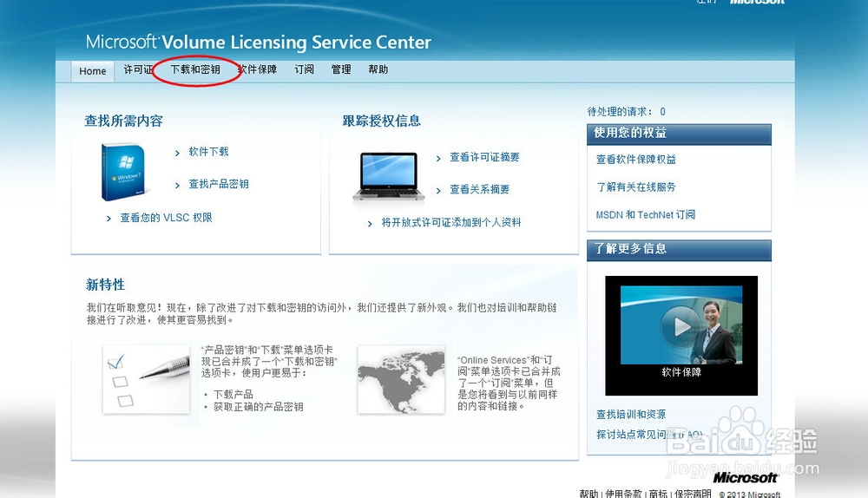Click the footer 帮助 link
This screenshot has height=498, width=868.
pos(589,493)
